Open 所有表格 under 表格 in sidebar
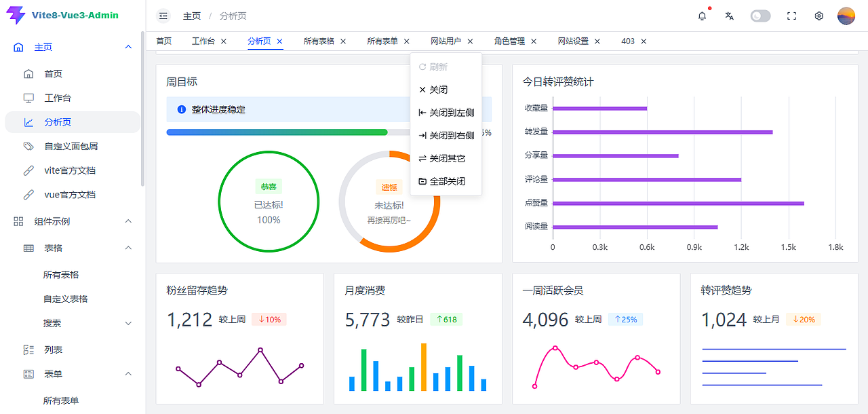 point(61,275)
